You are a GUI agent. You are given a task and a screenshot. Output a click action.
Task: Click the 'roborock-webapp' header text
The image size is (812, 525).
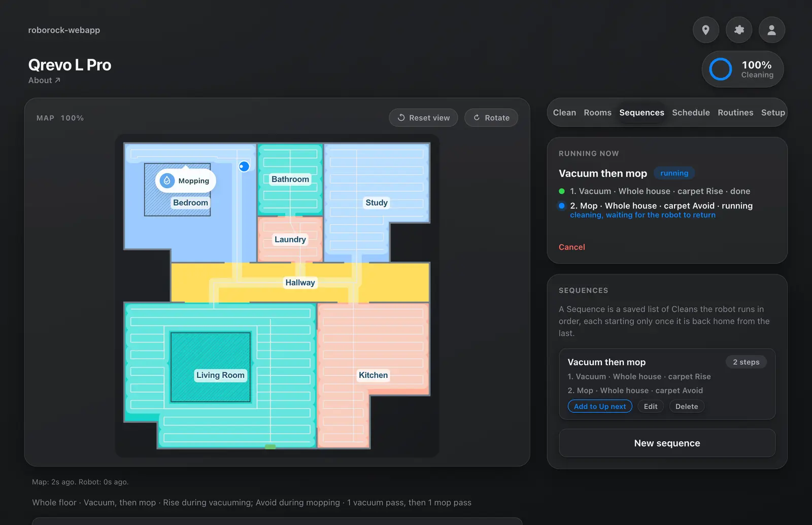click(64, 30)
